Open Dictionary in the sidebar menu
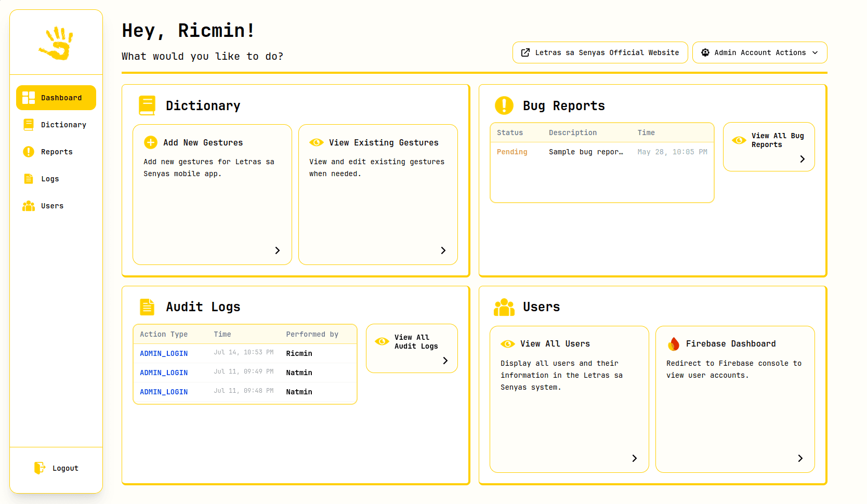Viewport: 867px width, 504px height. coord(56,125)
